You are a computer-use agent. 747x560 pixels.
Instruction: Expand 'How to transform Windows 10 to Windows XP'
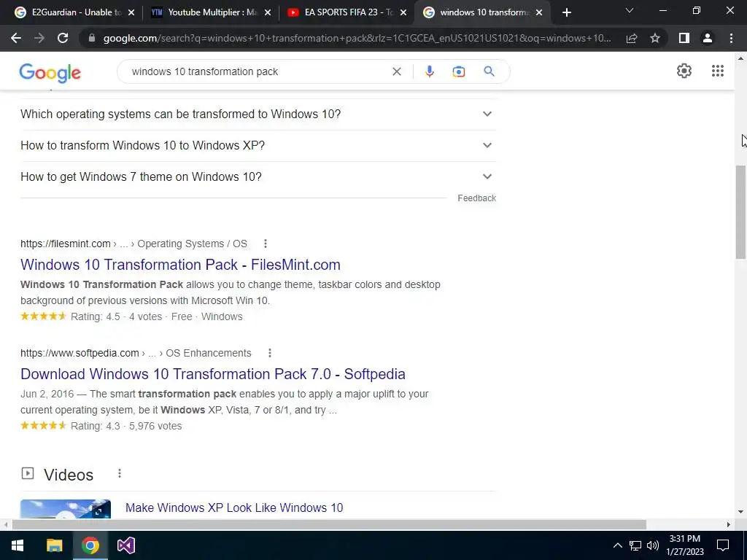coord(258,145)
